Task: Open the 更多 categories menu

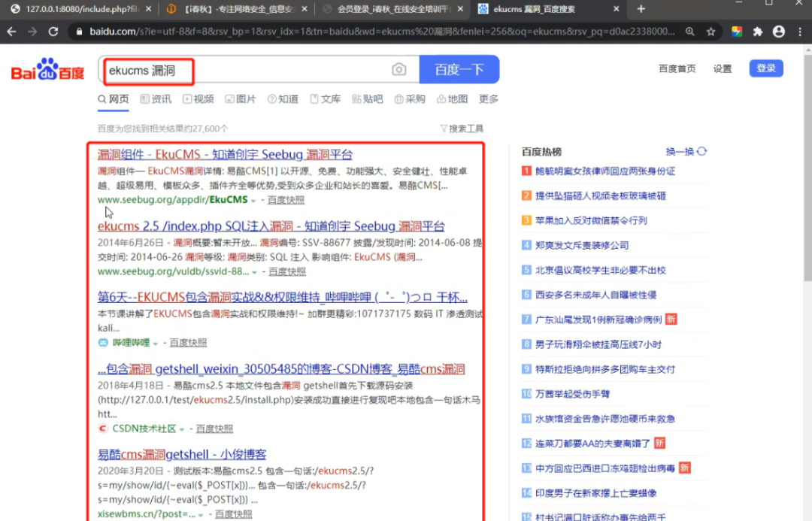Action: [x=489, y=99]
